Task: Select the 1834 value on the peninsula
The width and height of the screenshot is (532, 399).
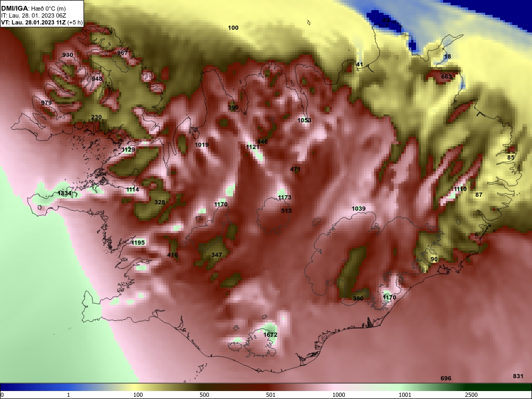Action: point(64,194)
